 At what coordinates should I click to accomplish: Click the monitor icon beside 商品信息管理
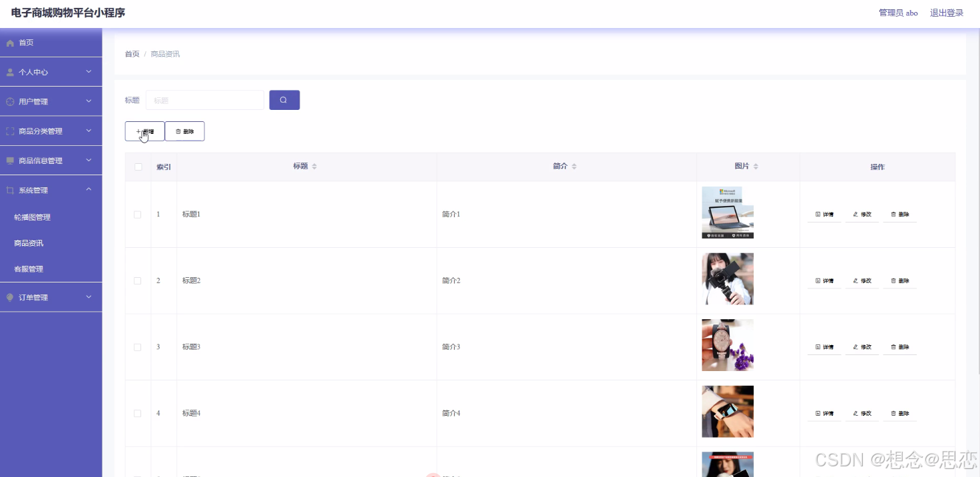pos(10,161)
